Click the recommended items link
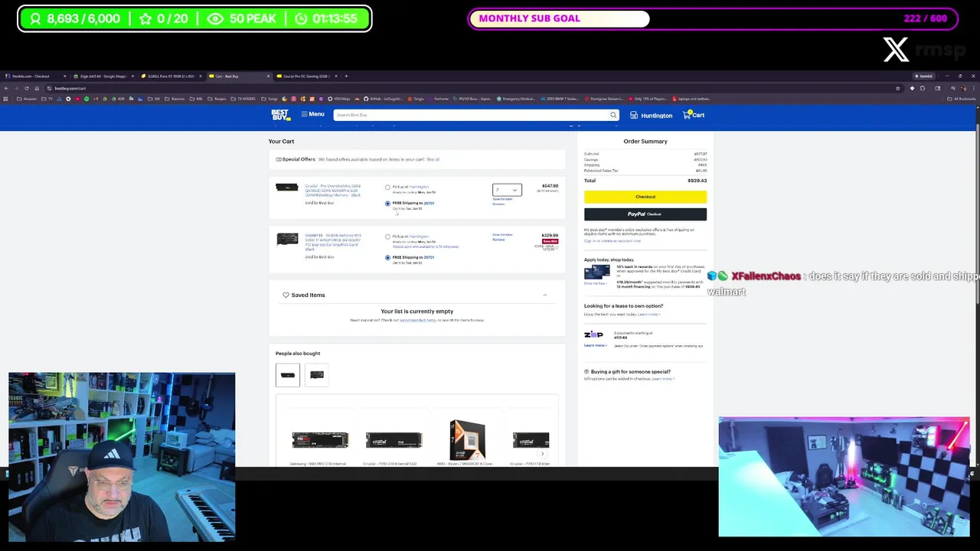980x551 pixels. pyautogui.click(x=417, y=320)
